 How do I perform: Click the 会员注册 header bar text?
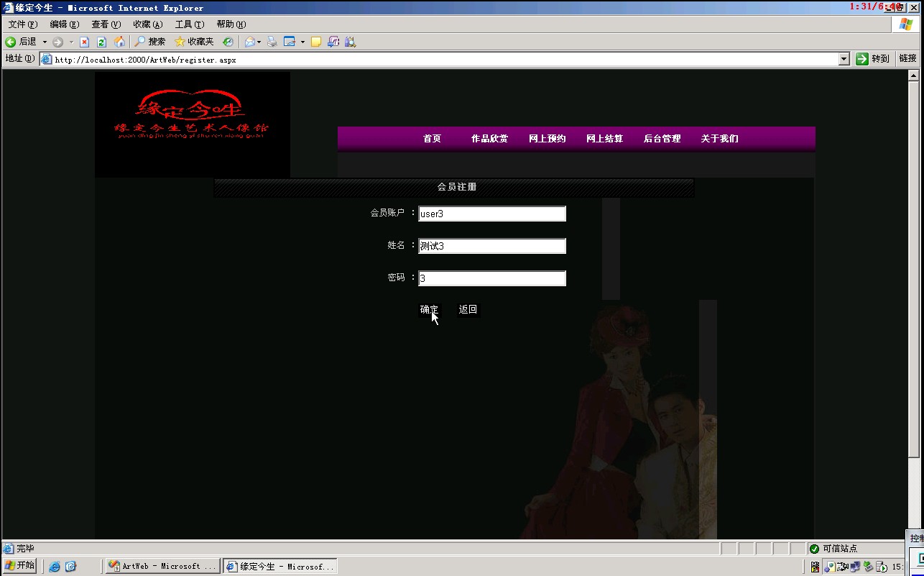click(x=457, y=187)
